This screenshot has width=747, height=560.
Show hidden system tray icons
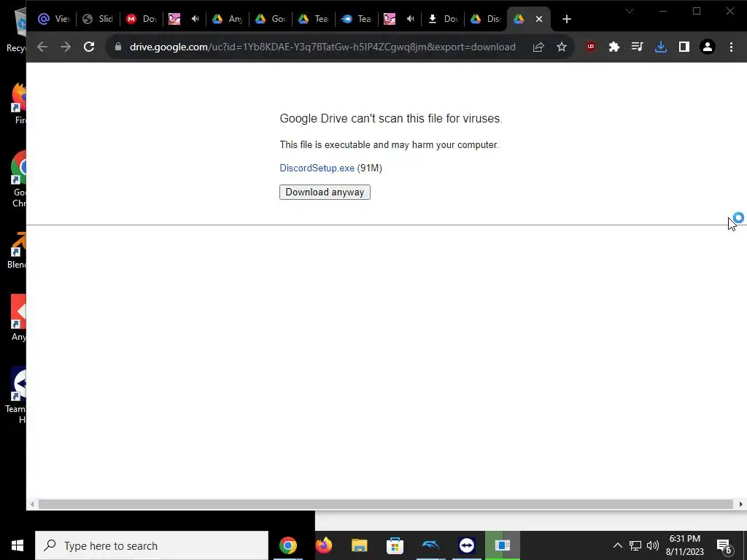coord(617,545)
